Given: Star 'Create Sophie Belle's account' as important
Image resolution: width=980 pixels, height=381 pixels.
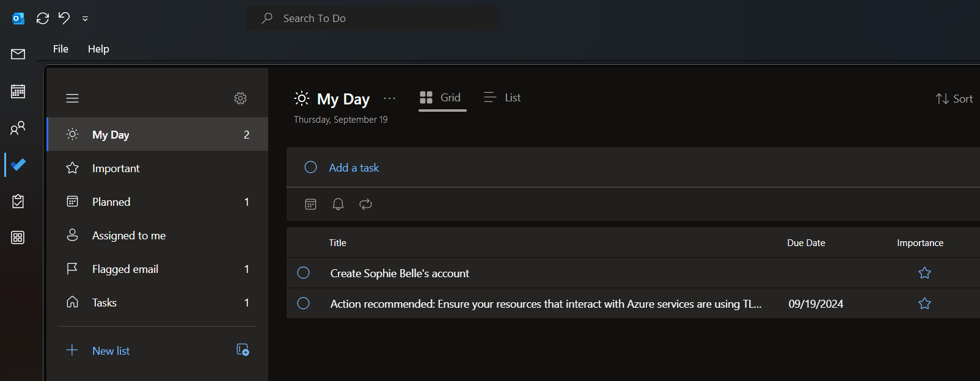Looking at the screenshot, I should [x=924, y=273].
